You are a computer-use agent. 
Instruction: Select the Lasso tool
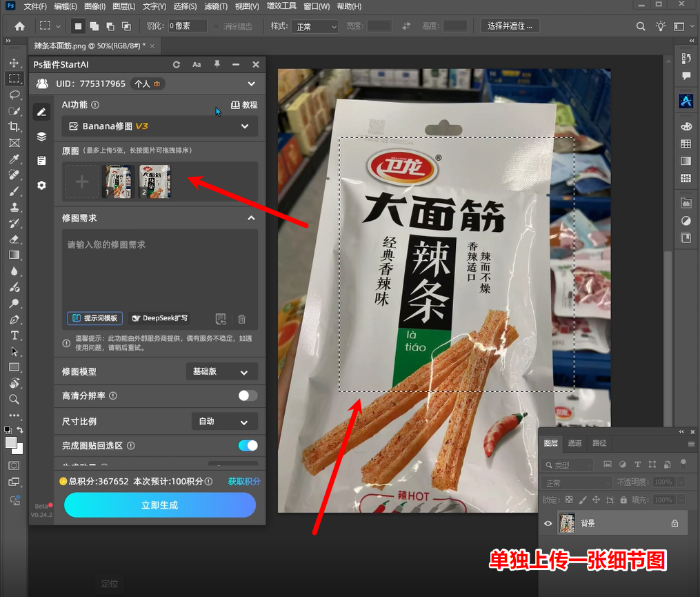[x=14, y=95]
